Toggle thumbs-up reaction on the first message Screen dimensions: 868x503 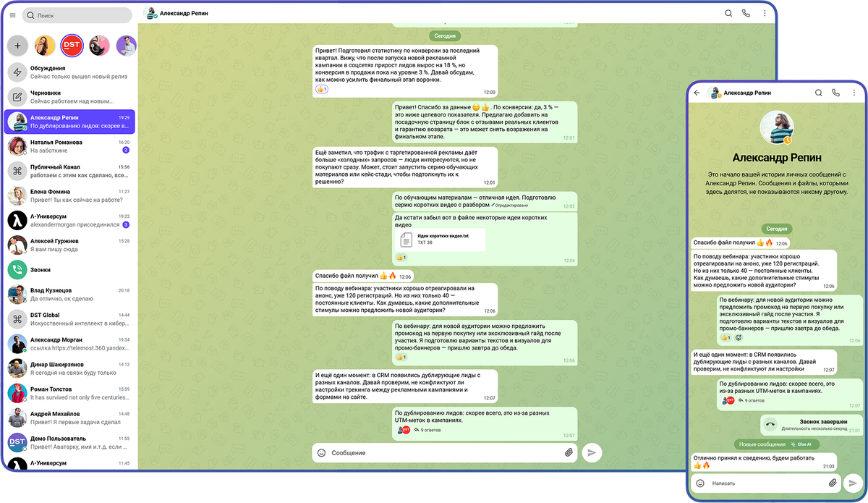coord(322,89)
